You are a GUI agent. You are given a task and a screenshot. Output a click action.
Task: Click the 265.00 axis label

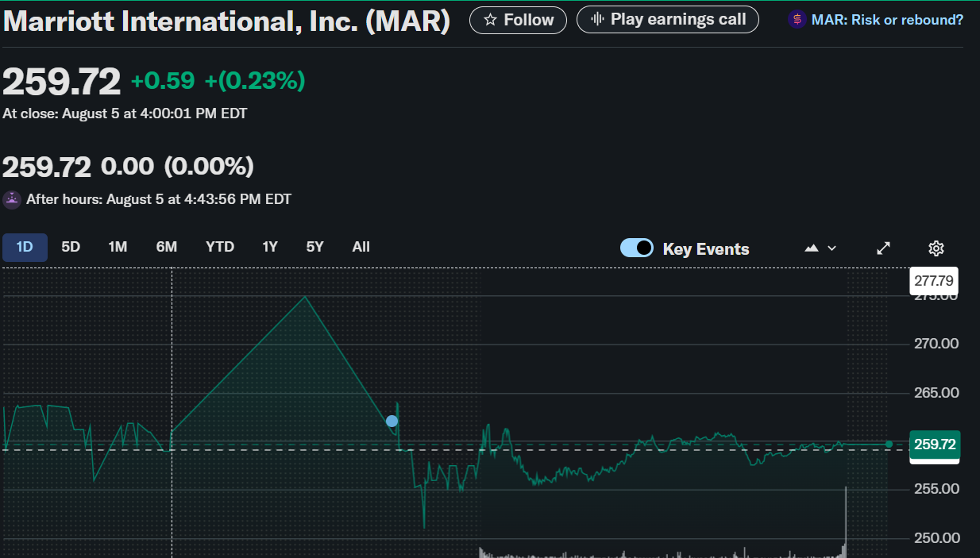936,393
